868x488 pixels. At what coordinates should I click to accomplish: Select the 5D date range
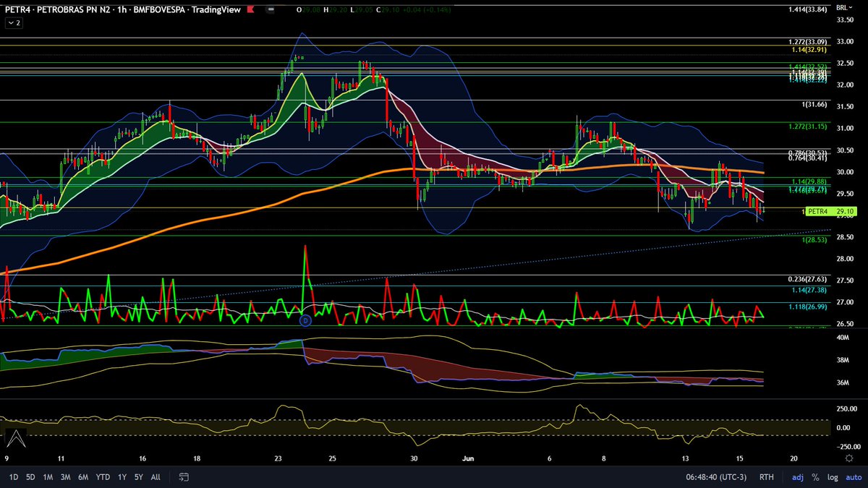(30, 477)
